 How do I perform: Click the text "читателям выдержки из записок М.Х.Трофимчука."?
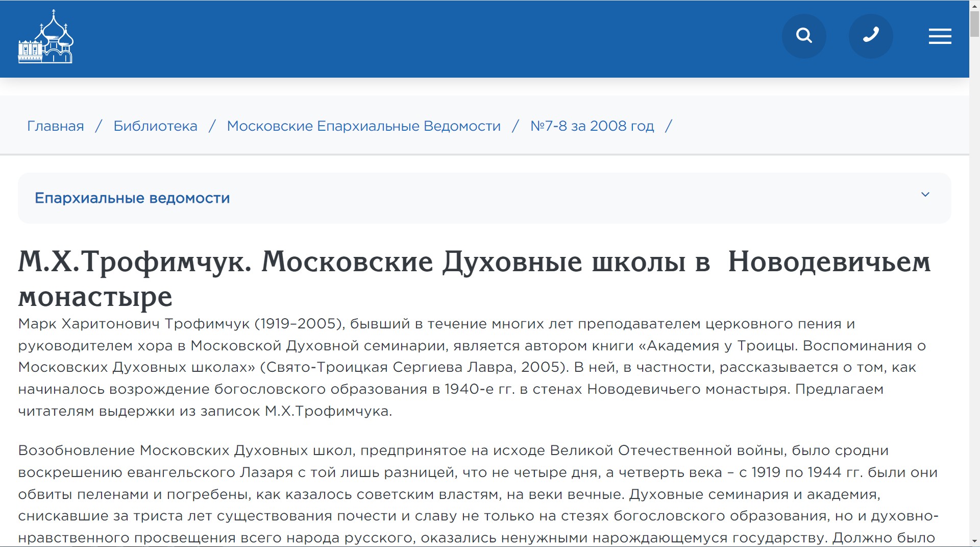coord(205,411)
